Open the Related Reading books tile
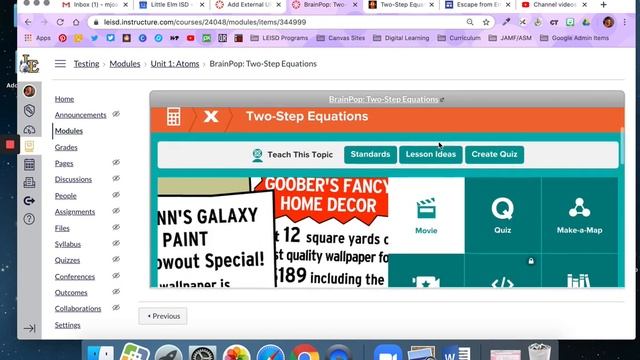 point(579,271)
